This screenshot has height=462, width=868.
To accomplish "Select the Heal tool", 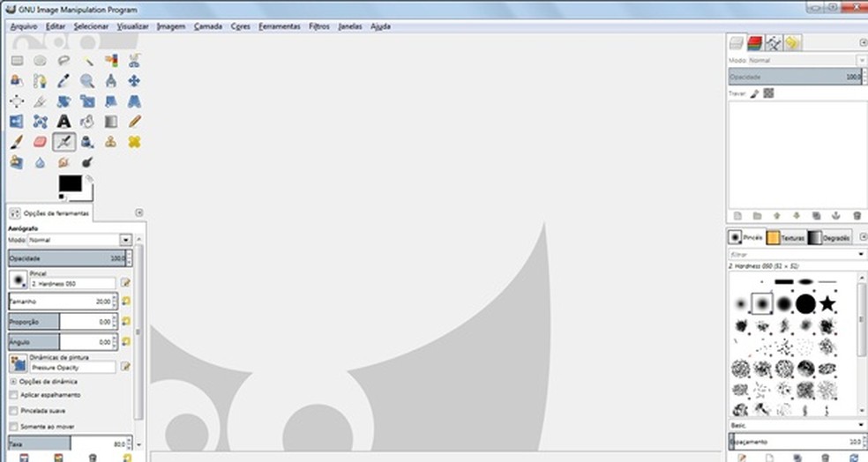I will click(134, 142).
